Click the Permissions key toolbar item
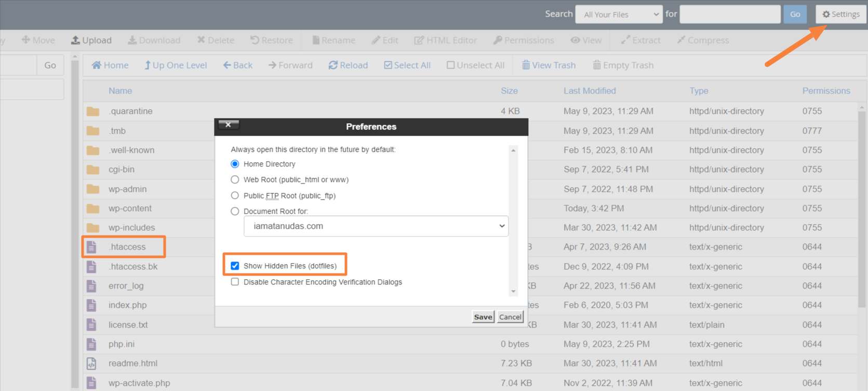The height and width of the screenshot is (391, 868). click(x=524, y=40)
